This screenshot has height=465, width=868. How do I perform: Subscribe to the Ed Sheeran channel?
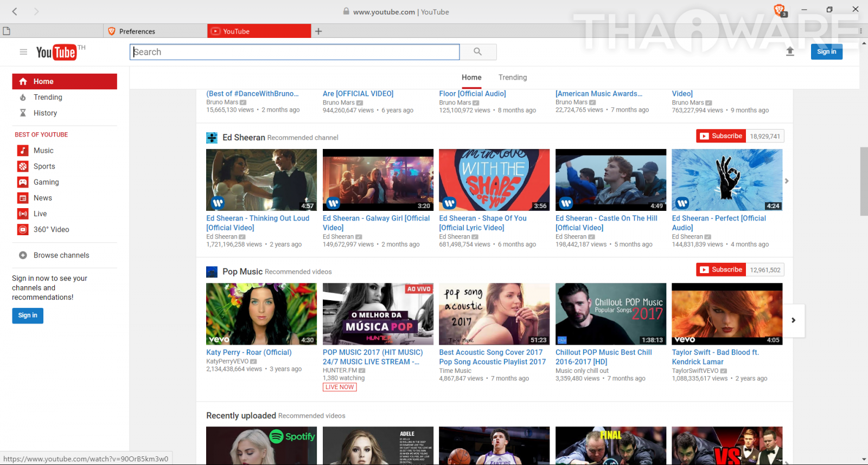tap(721, 136)
